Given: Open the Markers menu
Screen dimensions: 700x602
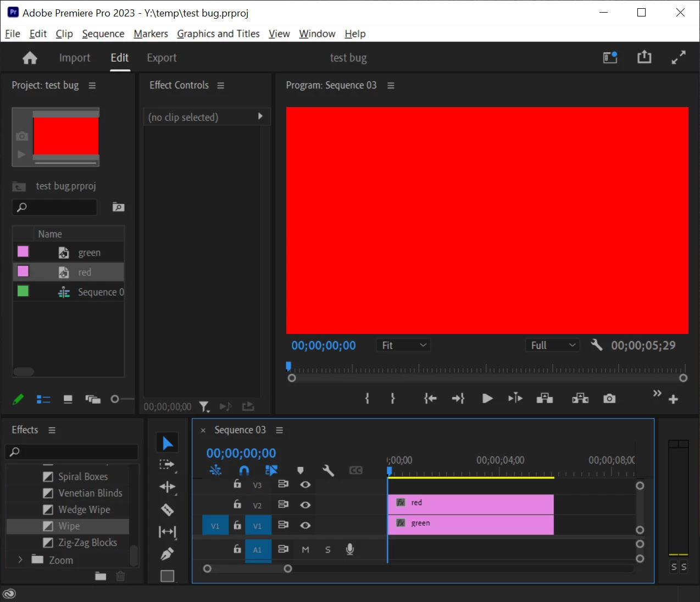Looking at the screenshot, I should click(151, 34).
